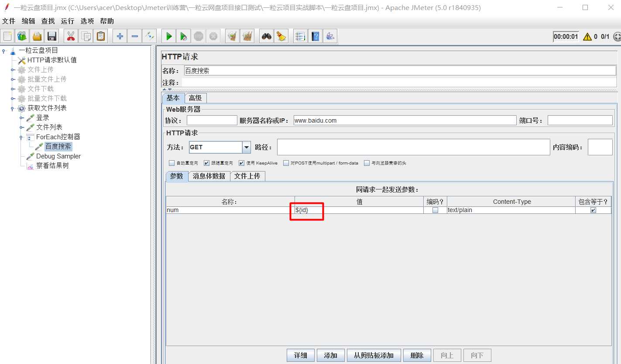Screen dimensions: 621x364
Task: Click the grey Stop test icon
Action: pos(199,36)
